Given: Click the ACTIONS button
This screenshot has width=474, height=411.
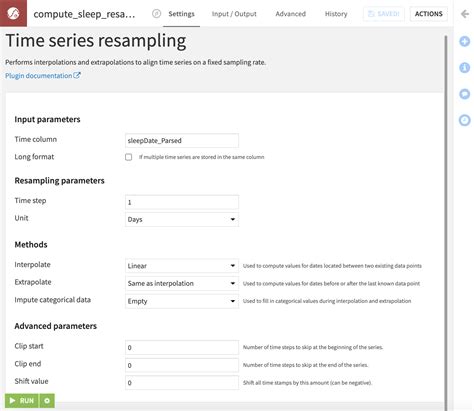Looking at the screenshot, I should click(428, 14).
